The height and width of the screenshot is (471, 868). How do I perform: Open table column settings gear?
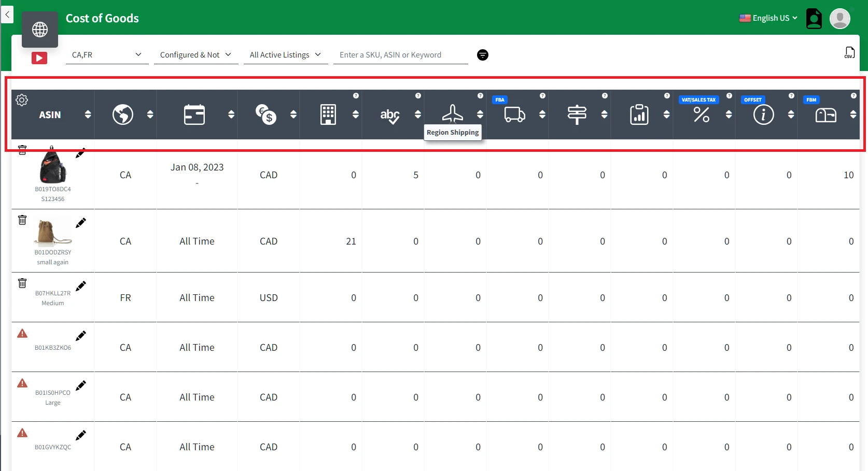[x=22, y=100]
